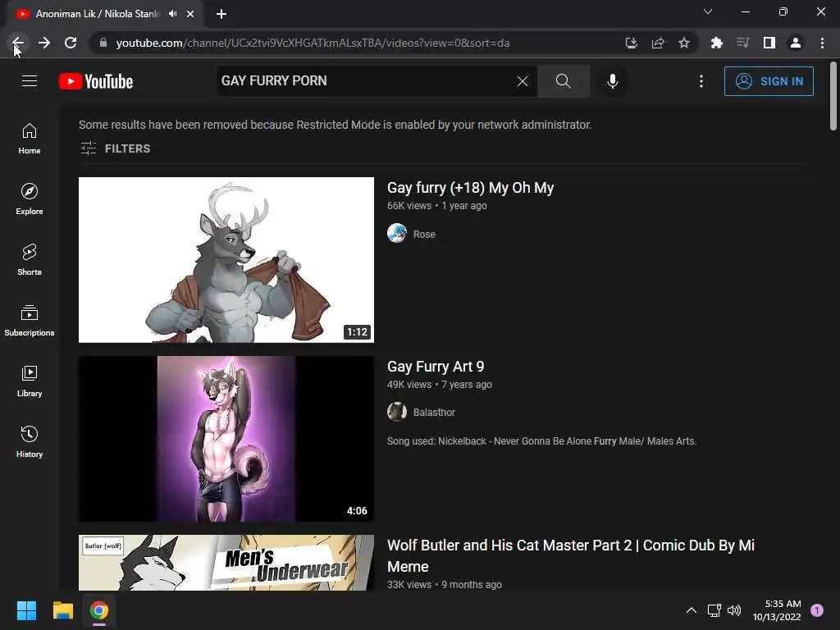This screenshot has height=630, width=840.
Task: Show hidden system tray icons chevron
Action: click(692, 610)
